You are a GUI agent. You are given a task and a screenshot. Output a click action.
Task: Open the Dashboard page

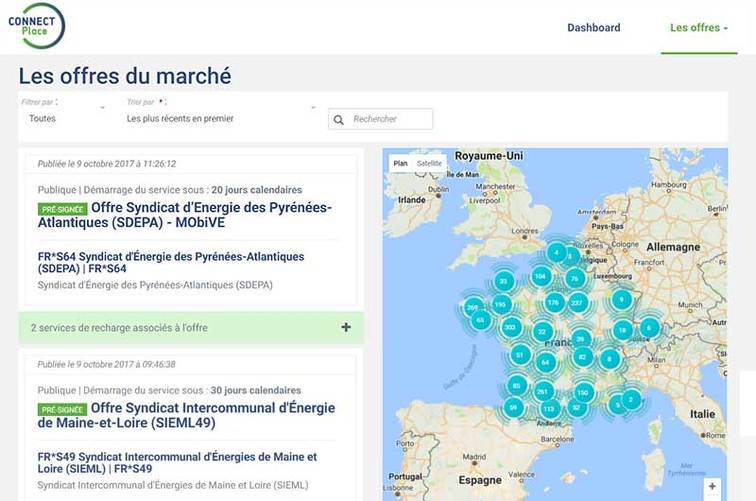pyautogui.click(x=594, y=27)
